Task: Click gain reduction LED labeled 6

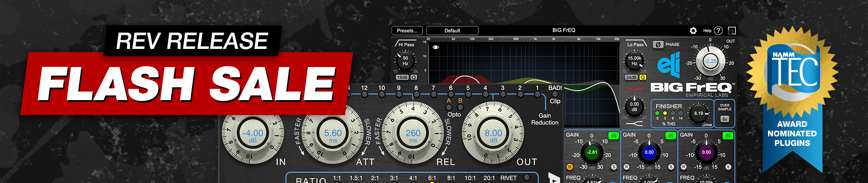Action: (x=451, y=94)
